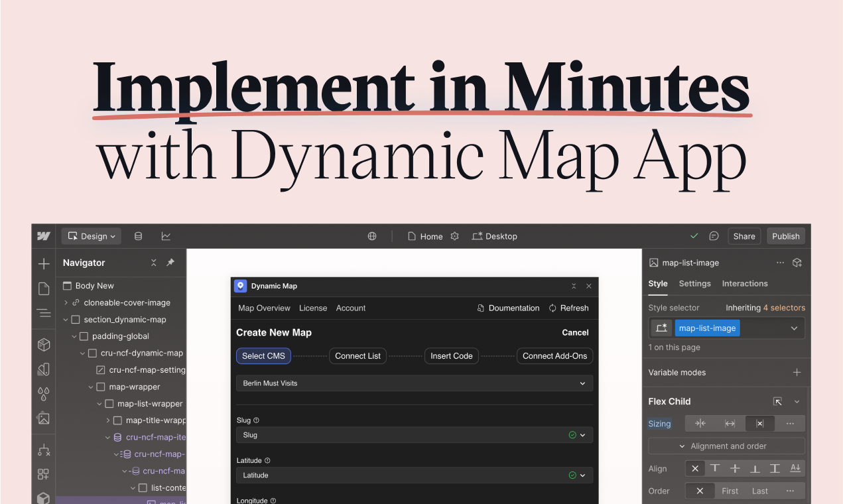
Task: Set Sizing to shrink
Action: (700, 424)
